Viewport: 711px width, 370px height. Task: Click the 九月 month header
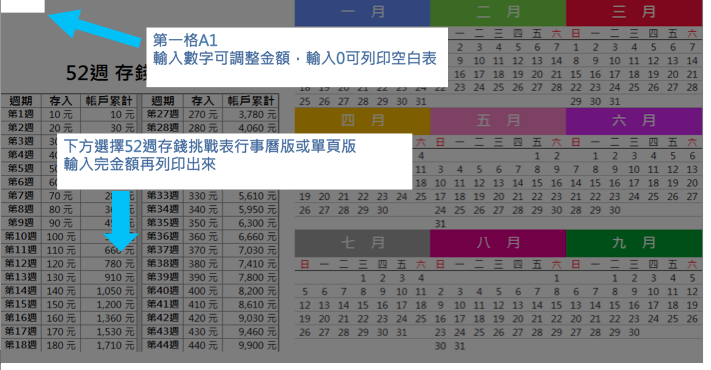(634, 243)
